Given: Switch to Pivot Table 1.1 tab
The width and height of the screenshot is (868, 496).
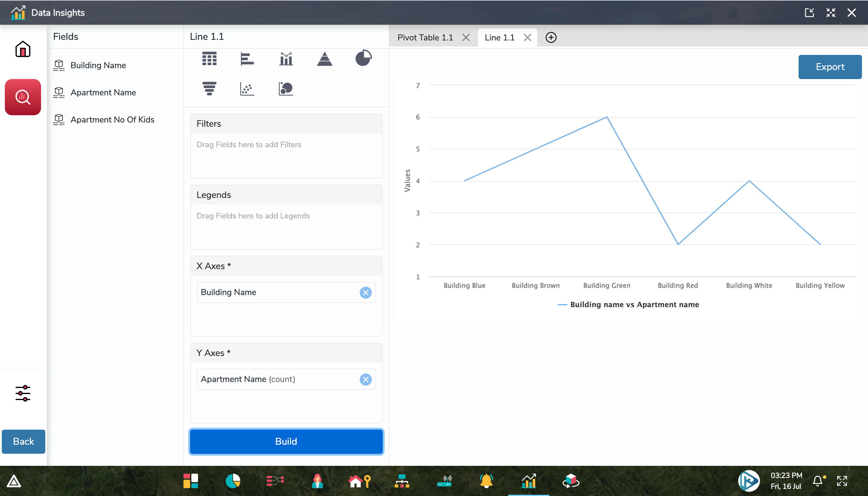Looking at the screenshot, I should point(425,37).
